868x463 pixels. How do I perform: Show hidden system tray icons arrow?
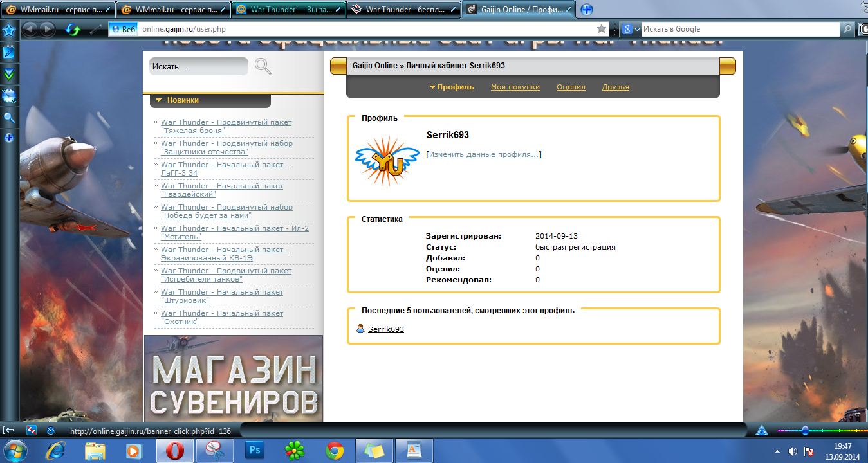(778, 451)
